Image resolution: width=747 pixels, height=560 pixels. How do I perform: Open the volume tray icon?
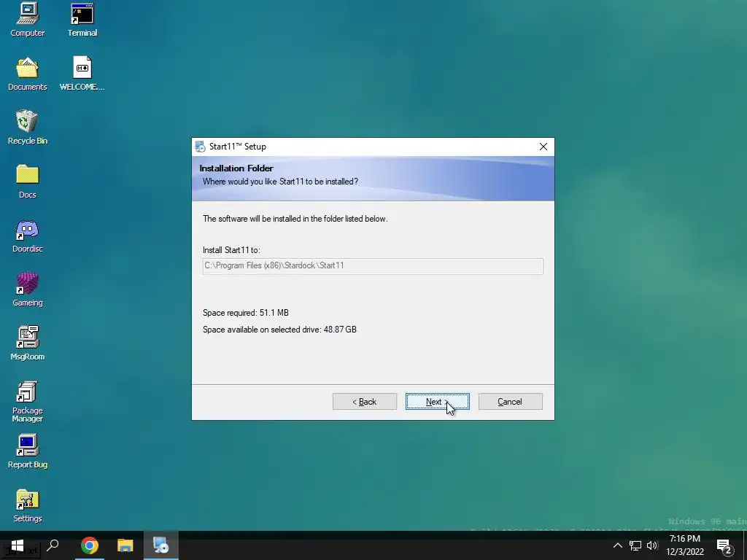652,545
